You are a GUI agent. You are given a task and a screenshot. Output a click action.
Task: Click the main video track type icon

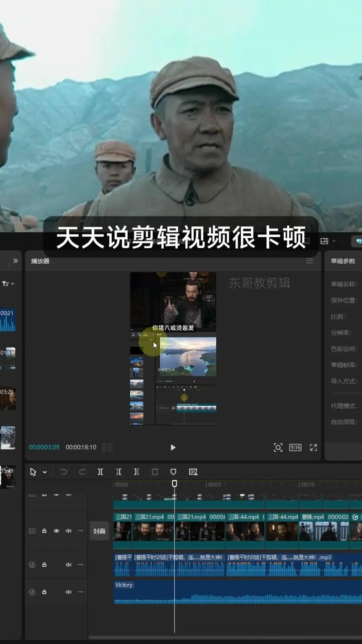tap(32, 531)
